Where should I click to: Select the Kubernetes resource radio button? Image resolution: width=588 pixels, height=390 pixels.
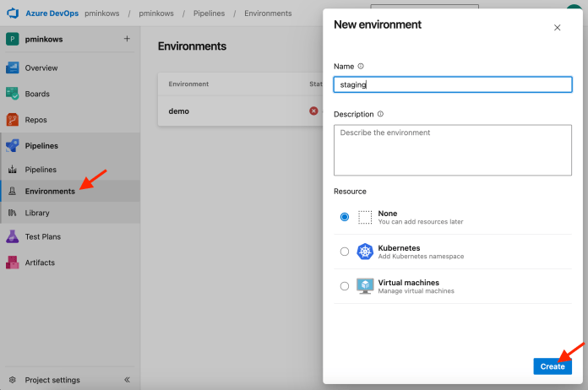344,252
